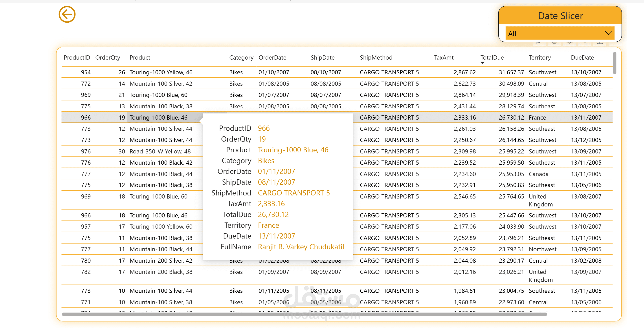Click the horizontal scrollbar at table bottom
The width and height of the screenshot is (644, 328).
304,314
